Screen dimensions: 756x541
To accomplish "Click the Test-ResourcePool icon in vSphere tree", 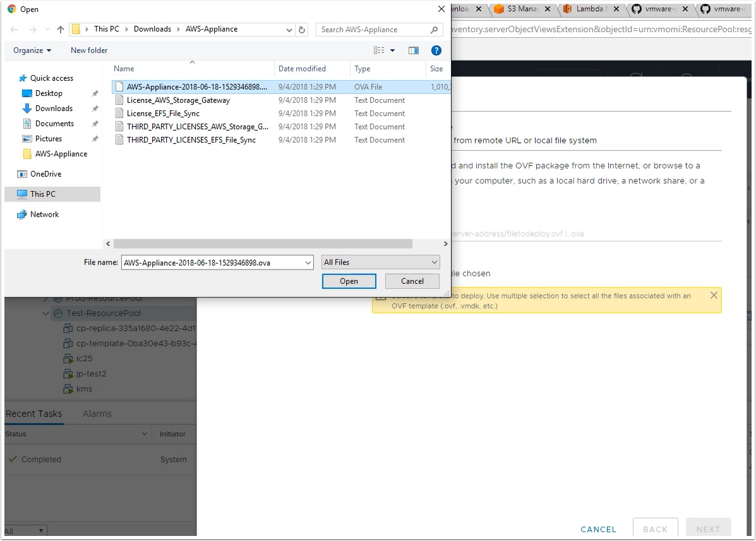I will coord(58,313).
